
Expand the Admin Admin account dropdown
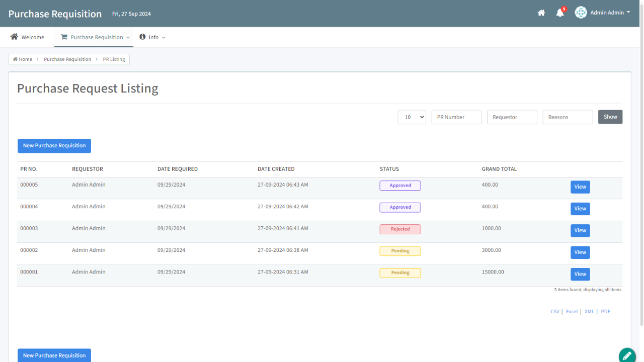pyautogui.click(x=628, y=13)
